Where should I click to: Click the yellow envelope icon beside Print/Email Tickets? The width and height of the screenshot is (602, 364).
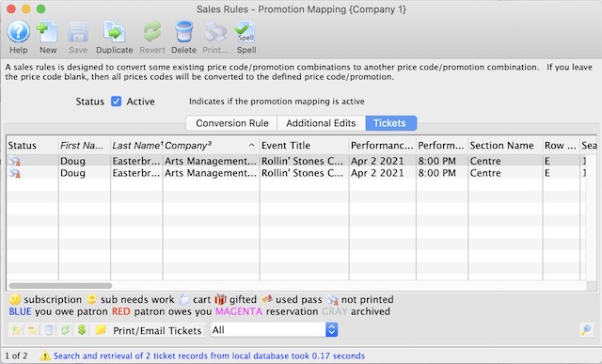click(x=101, y=330)
